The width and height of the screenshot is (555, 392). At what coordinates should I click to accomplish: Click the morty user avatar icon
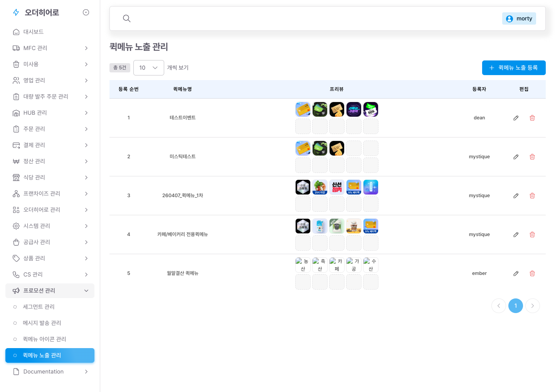[x=510, y=18]
